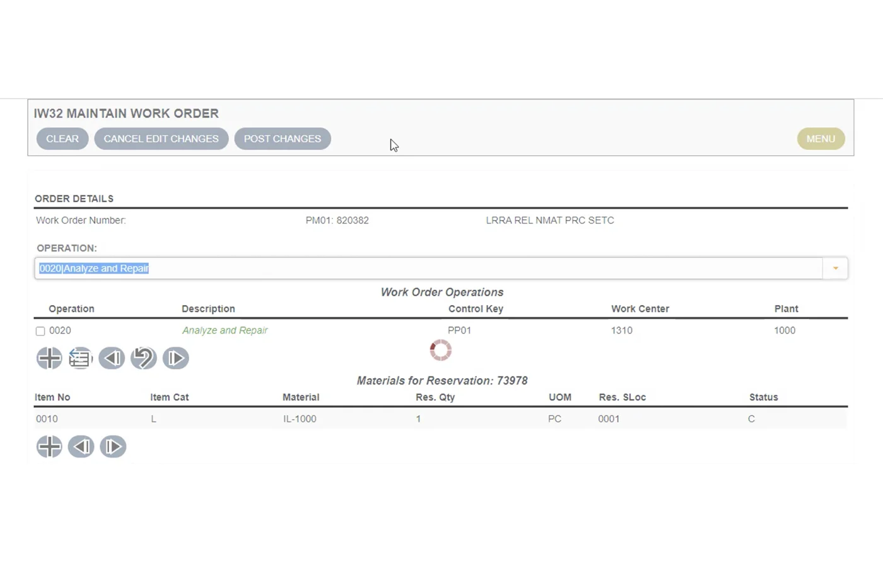This screenshot has width=883, height=588.
Task: Tick the checkbox for operation 0020
Action: pyautogui.click(x=40, y=331)
